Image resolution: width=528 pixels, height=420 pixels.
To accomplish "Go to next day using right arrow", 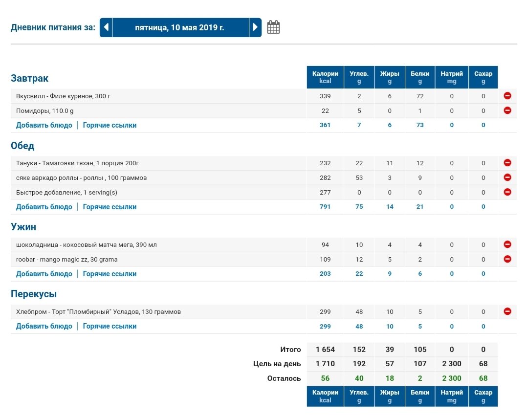I will point(255,27).
